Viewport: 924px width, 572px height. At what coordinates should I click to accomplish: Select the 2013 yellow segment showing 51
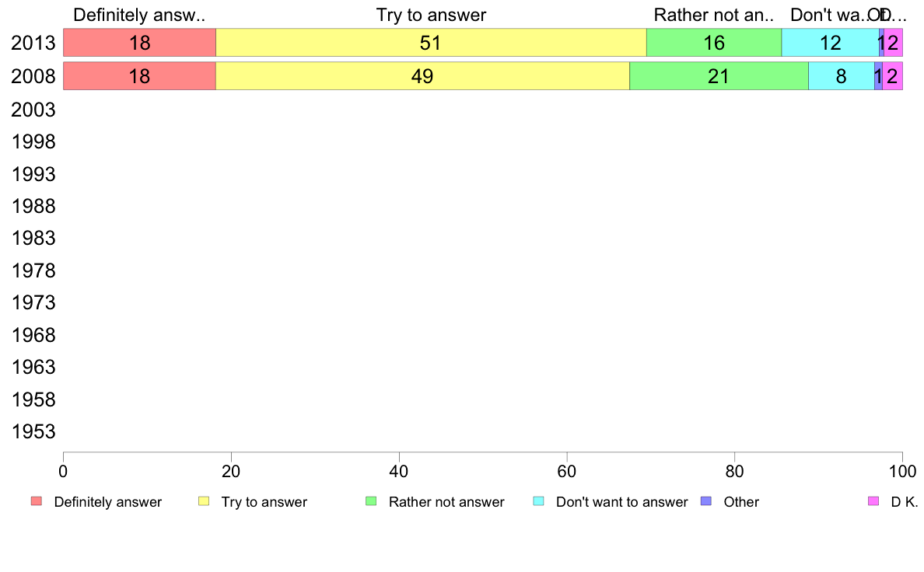(x=431, y=43)
